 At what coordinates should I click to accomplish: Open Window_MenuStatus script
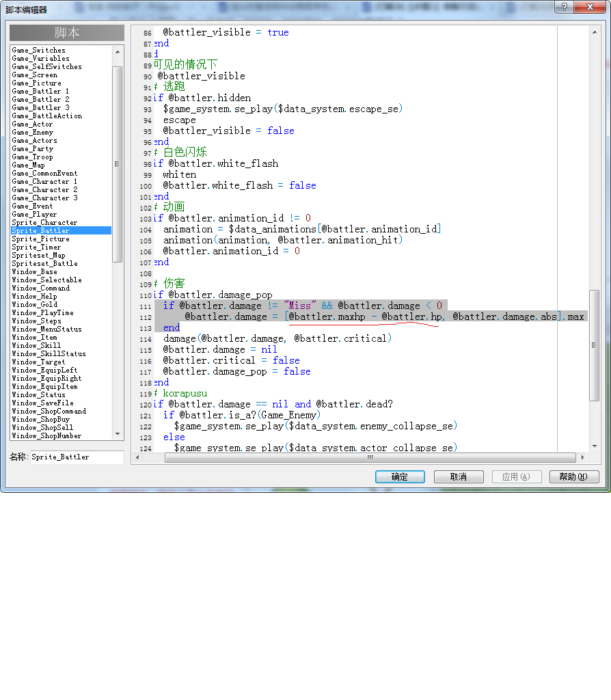click(47, 329)
